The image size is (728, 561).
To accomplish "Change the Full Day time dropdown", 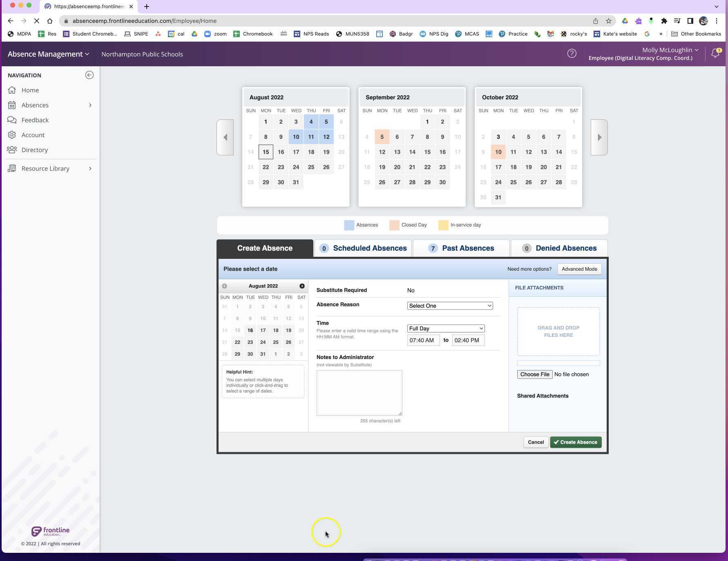I will pyautogui.click(x=445, y=328).
